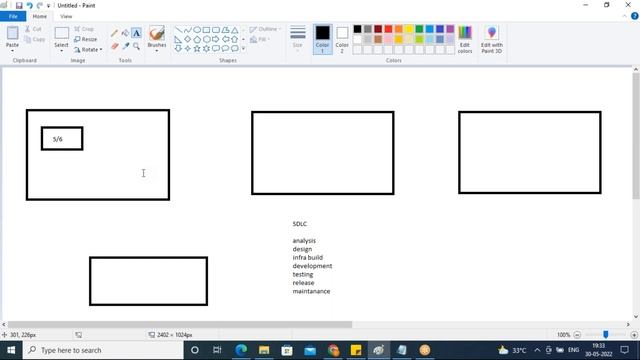
Task: Undo the last action in title bar
Action: pos(29,5)
